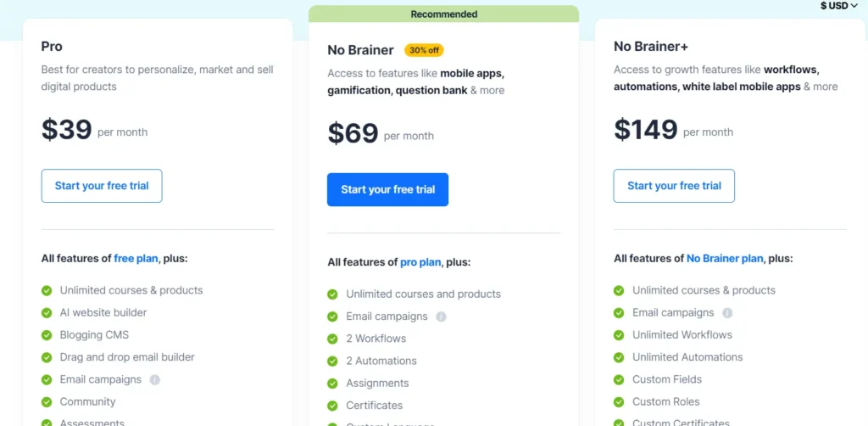
Task: Click green check next to AI website builder
Action: [47, 313]
